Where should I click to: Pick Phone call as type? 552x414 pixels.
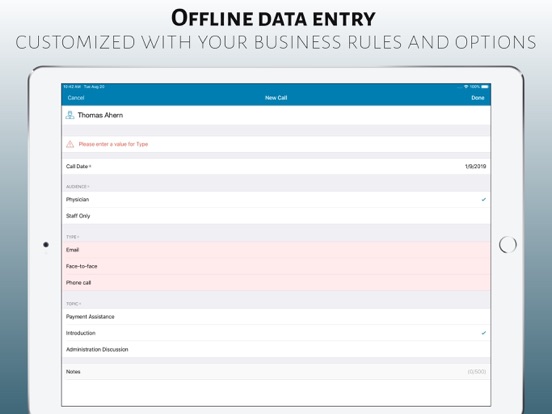click(276, 283)
